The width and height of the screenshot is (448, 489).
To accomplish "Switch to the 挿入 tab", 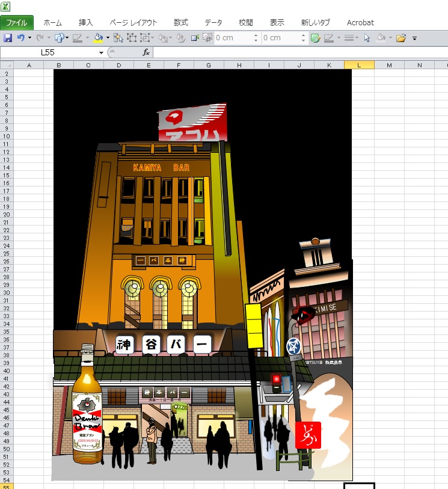I will [85, 23].
